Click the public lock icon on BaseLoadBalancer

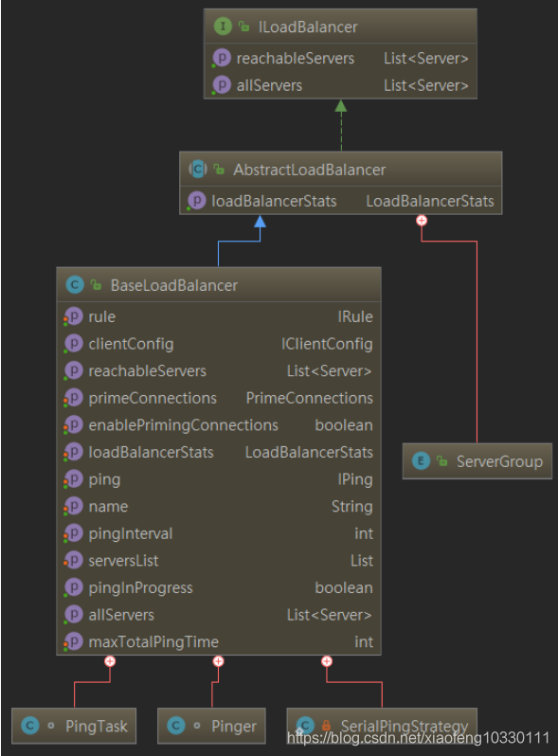[x=96, y=285]
